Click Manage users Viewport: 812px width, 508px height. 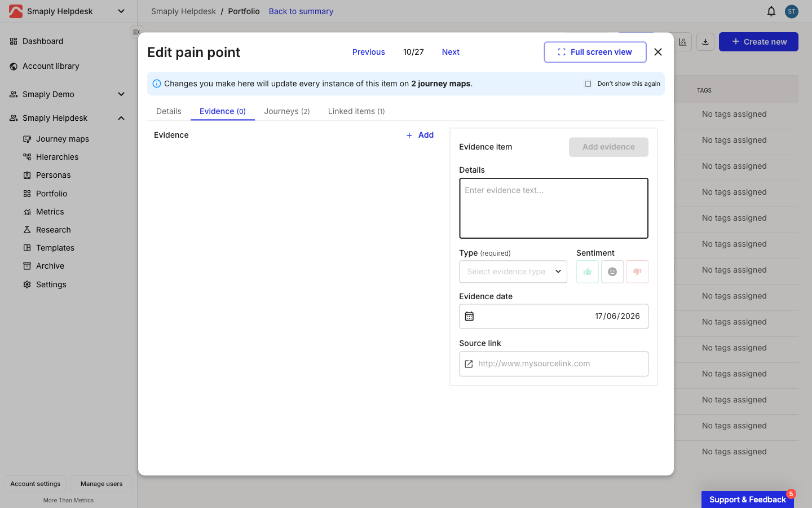(101, 484)
